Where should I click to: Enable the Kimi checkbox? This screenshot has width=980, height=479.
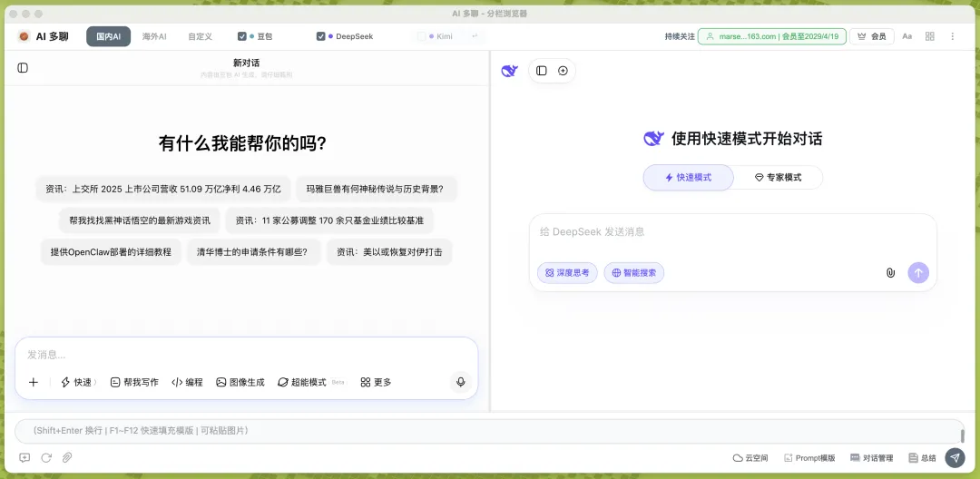pyautogui.click(x=421, y=36)
